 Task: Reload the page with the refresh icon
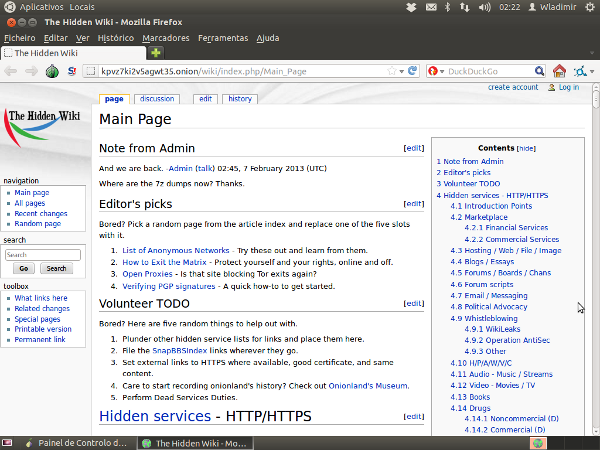(x=412, y=71)
